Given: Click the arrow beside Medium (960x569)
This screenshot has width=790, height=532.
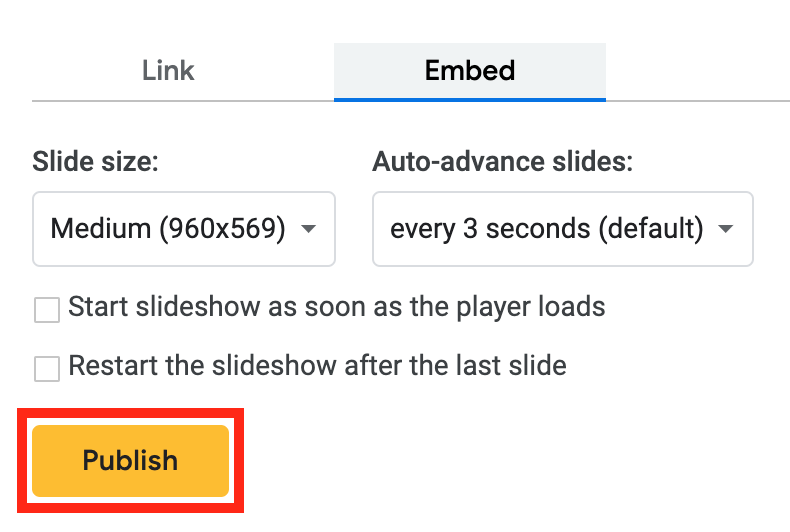Looking at the screenshot, I should (309, 230).
